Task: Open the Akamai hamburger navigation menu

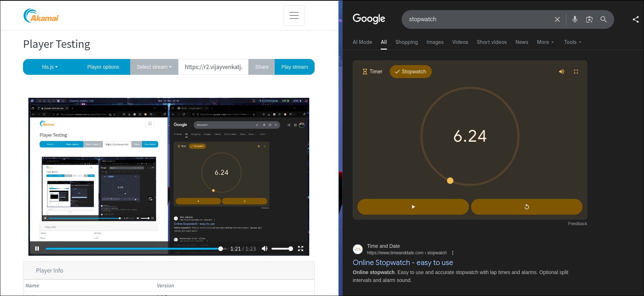Action: click(x=294, y=15)
